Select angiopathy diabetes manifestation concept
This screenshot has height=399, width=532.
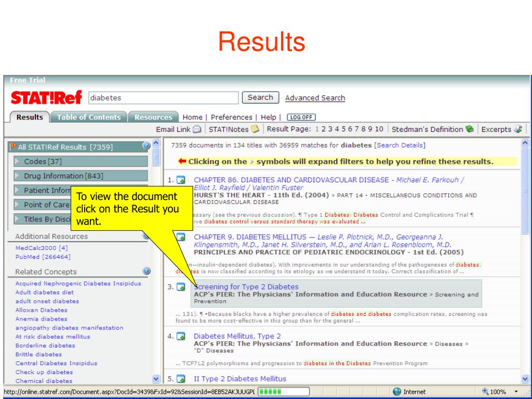(x=69, y=328)
